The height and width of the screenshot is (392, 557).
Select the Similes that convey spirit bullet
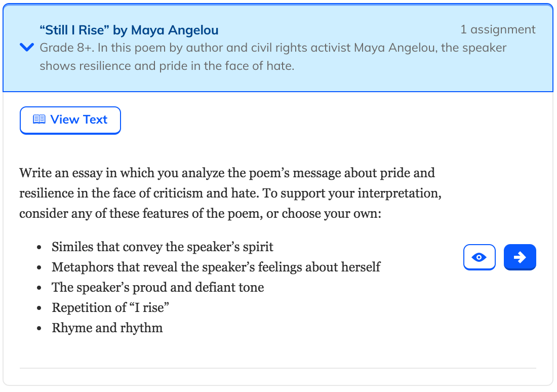tap(163, 247)
